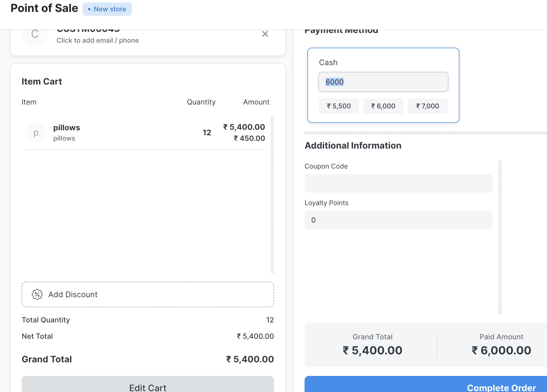
Task: Click the Loyalty Points field showing 0
Action: [398, 220]
